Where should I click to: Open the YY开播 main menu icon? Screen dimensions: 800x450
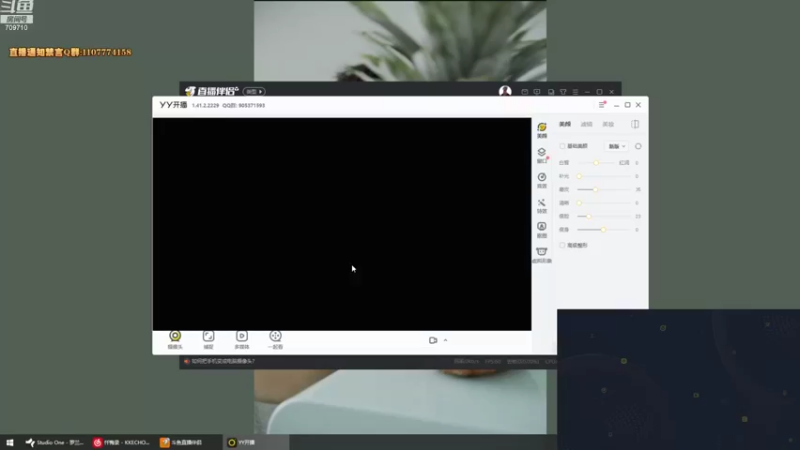click(x=602, y=105)
